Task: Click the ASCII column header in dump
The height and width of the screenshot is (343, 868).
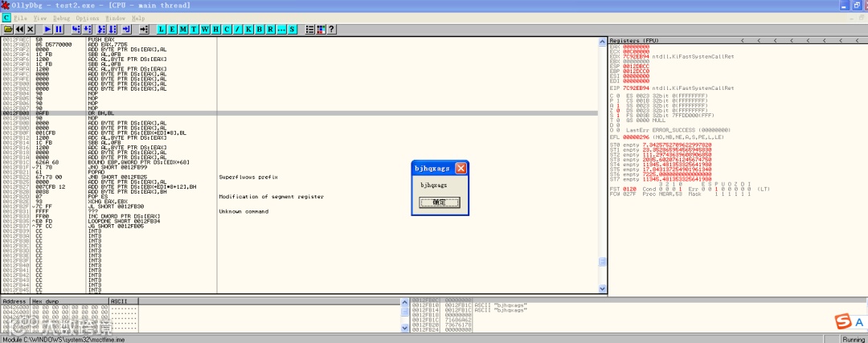Action: [x=124, y=301]
